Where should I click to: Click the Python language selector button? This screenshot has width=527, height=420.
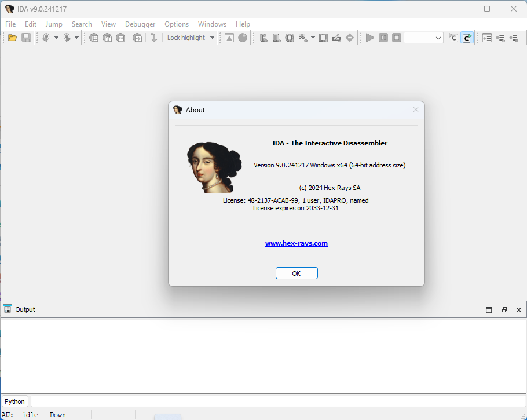coord(15,401)
